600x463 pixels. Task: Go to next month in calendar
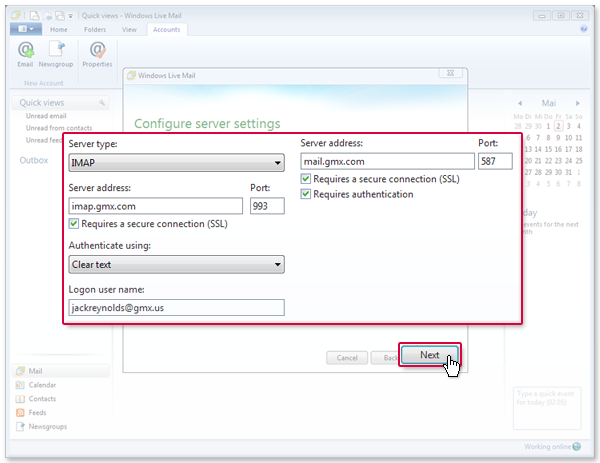click(x=578, y=102)
